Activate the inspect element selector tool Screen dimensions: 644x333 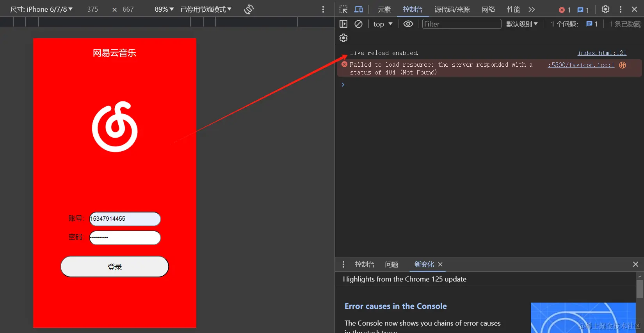343,9
